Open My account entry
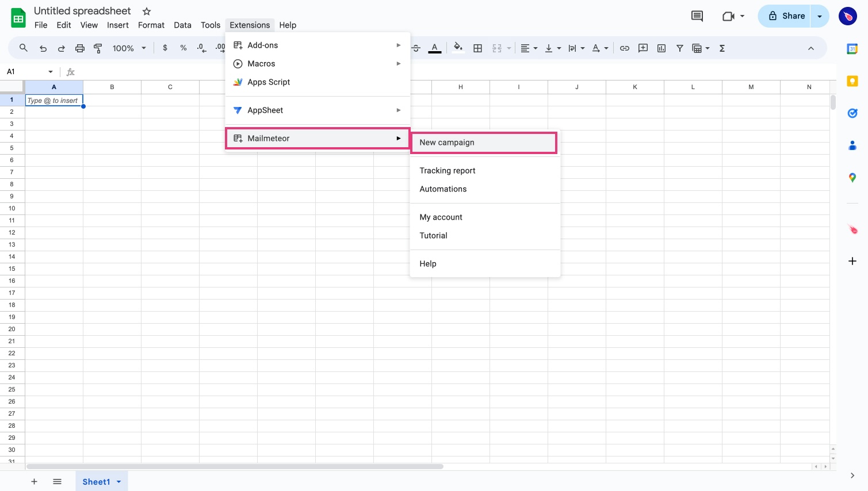 point(485,217)
